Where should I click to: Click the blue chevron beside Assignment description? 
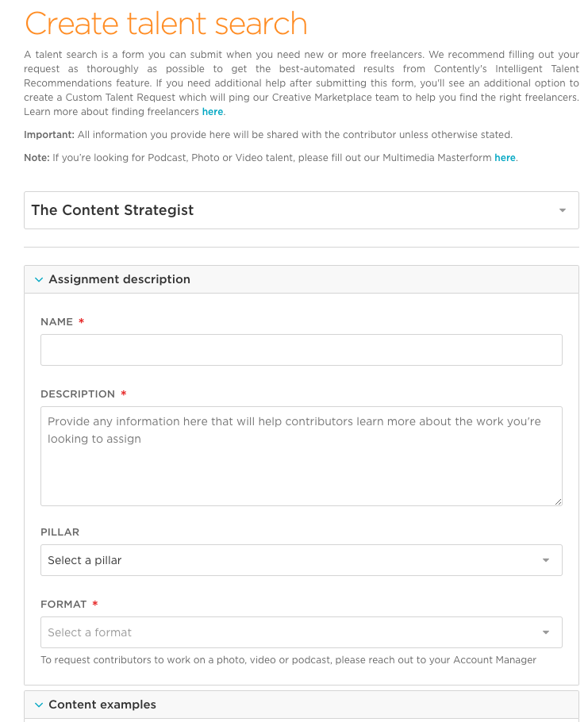[38, 279]
